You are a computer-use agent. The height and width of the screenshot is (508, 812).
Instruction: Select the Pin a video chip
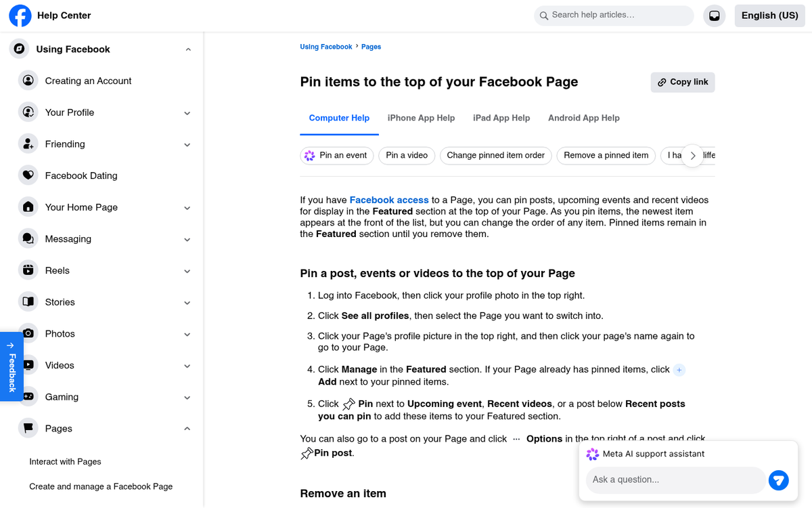click(x=407, y=155)
